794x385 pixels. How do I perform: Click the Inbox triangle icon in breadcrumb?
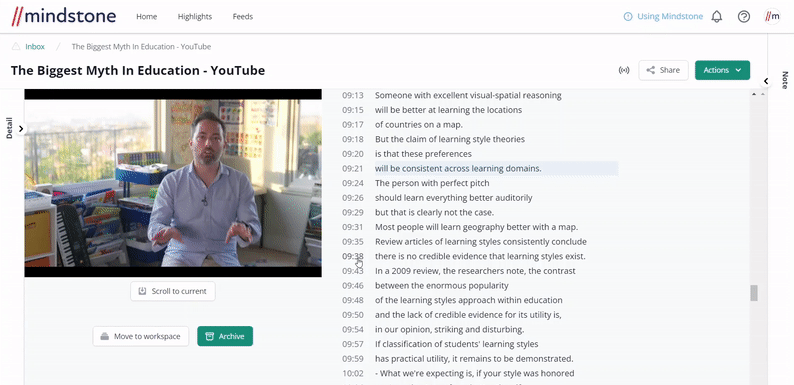(x=16, y=47)
